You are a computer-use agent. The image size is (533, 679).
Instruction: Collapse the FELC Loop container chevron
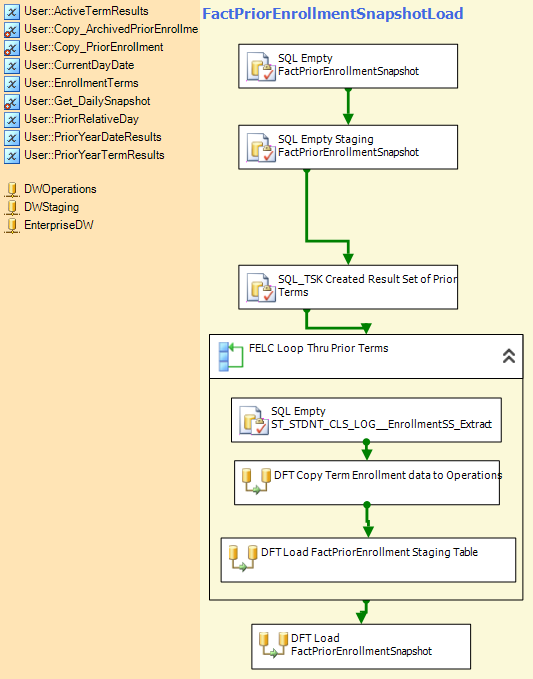pos(509,356)
